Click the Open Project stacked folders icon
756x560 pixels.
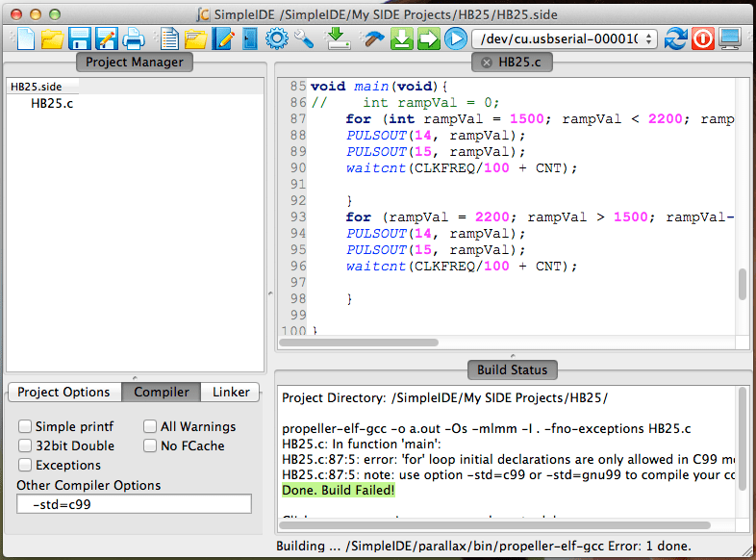pos(196,38)
